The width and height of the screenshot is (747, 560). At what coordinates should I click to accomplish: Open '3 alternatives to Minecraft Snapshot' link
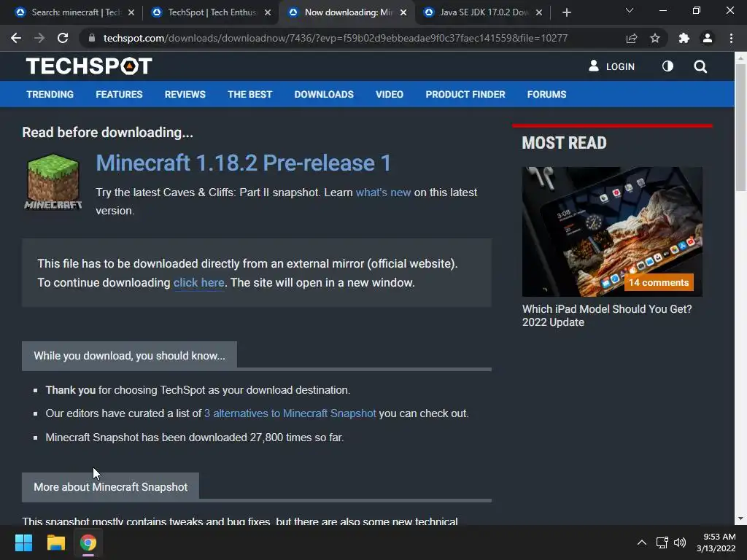(290, 413)
